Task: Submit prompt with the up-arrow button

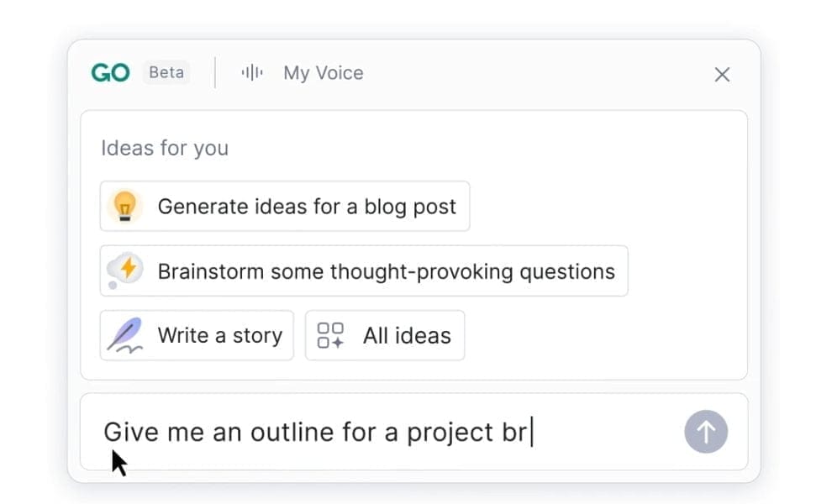Action: (x=706, y=431)
